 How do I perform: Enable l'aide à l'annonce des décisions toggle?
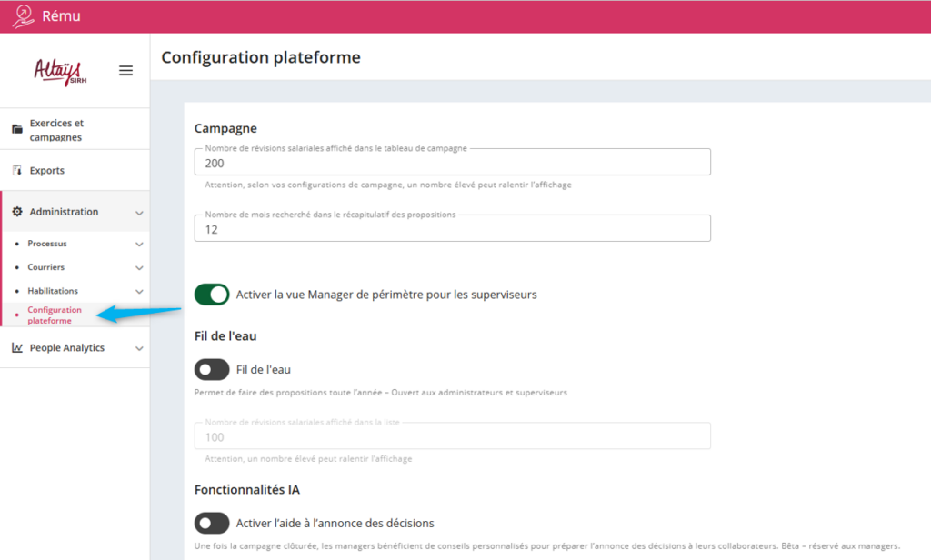coord(212,524)
